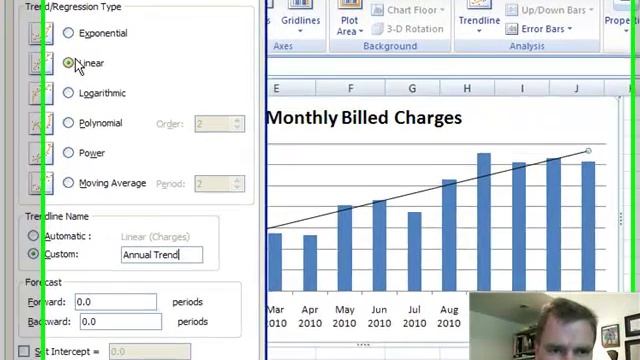Image resolution: width=640 pixels, height=360 pixels.
Task: Click the Trendline ribbon icon
Action: tap(479, 5)
